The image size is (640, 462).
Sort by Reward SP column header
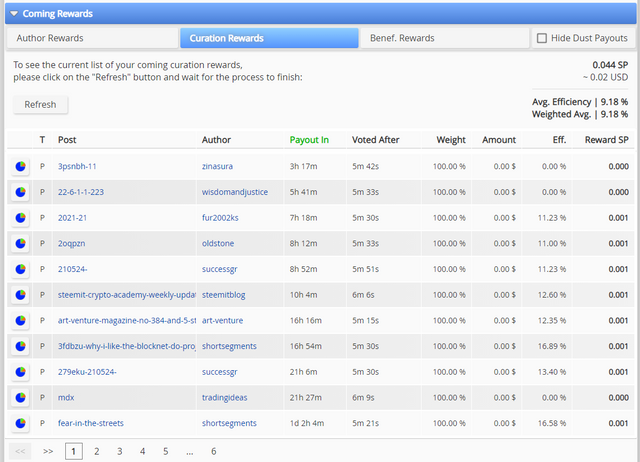pos(607,140)
